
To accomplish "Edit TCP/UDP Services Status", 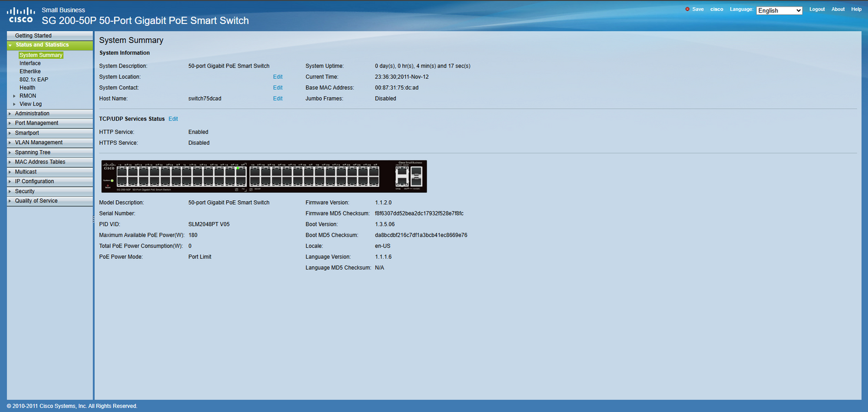I will click(x=173, y=119).
